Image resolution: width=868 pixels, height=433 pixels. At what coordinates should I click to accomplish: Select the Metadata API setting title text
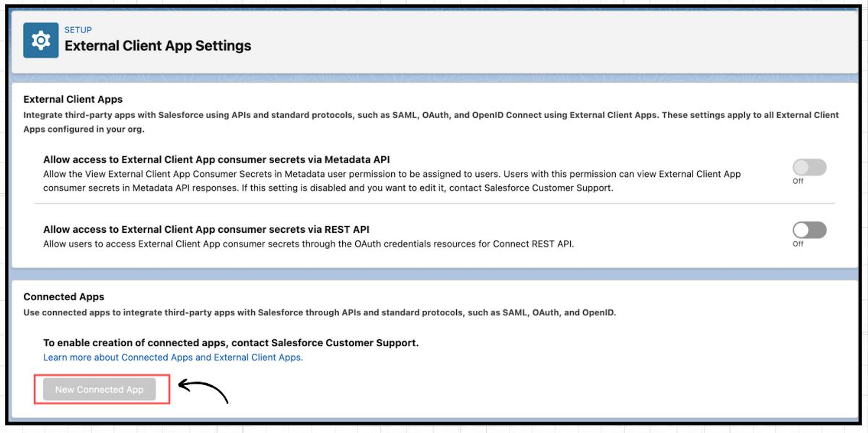coord(216,160)
